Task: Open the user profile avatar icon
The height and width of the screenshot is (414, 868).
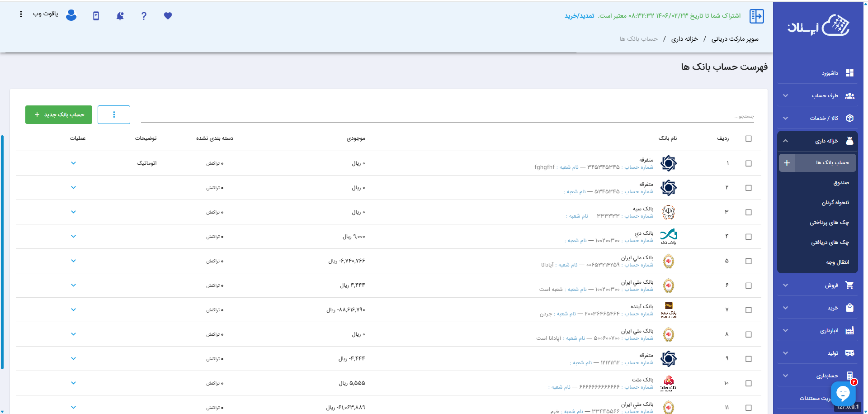Action: point(71,15)
